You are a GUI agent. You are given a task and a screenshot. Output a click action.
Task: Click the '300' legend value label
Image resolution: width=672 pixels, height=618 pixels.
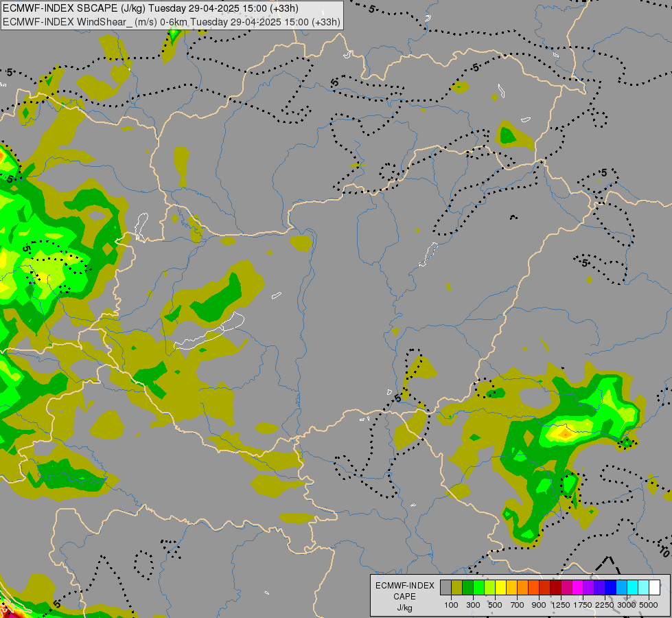click(x=473, y=605)
